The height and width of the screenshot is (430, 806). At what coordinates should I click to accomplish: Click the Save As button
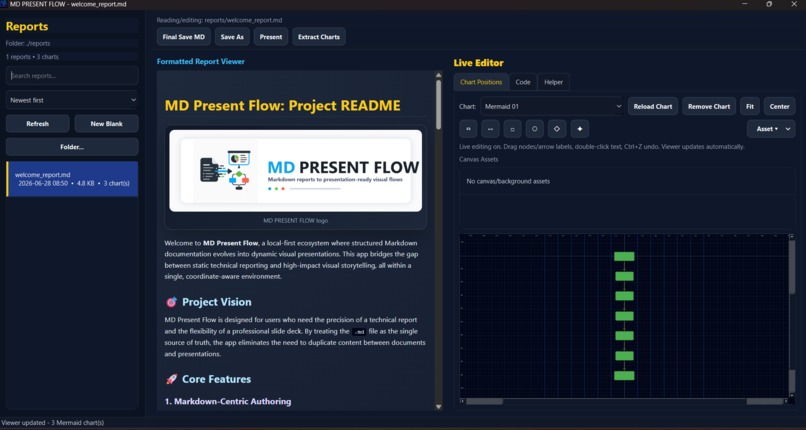(x=232, y=37)
